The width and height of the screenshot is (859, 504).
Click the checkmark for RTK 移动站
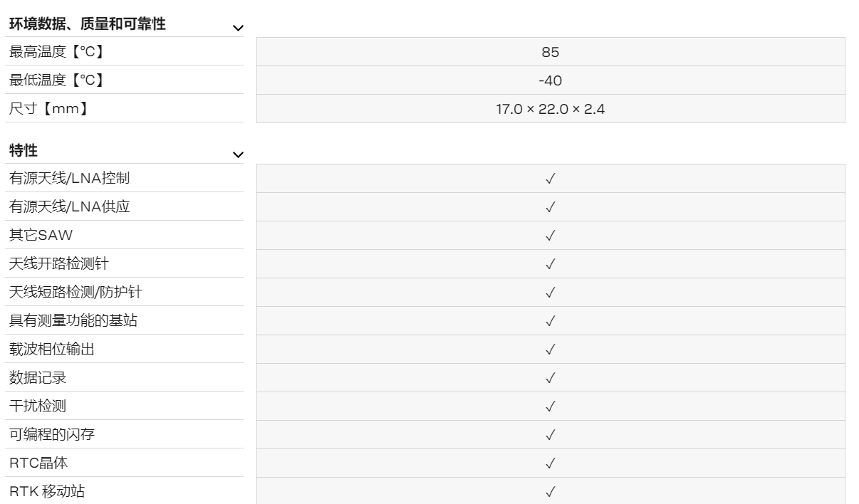pos(550,492)
